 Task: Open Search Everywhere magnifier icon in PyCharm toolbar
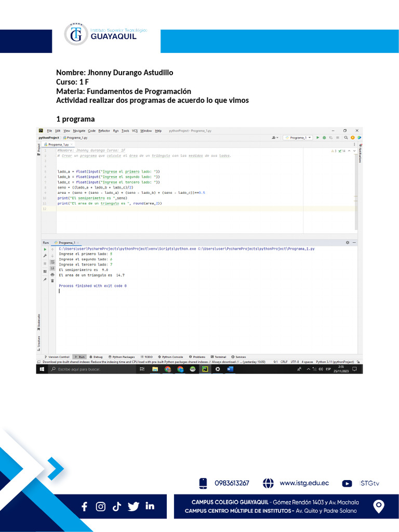click(346, 138)
